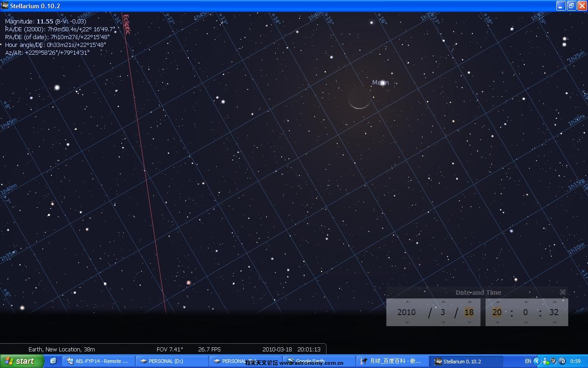The width and height of the screenshot is (588, 368).
Task: Select the year field showing 2010
Action: point(407,312)
